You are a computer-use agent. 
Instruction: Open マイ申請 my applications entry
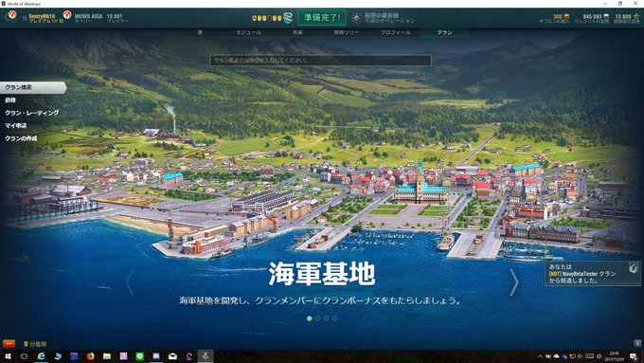[15, 125]
